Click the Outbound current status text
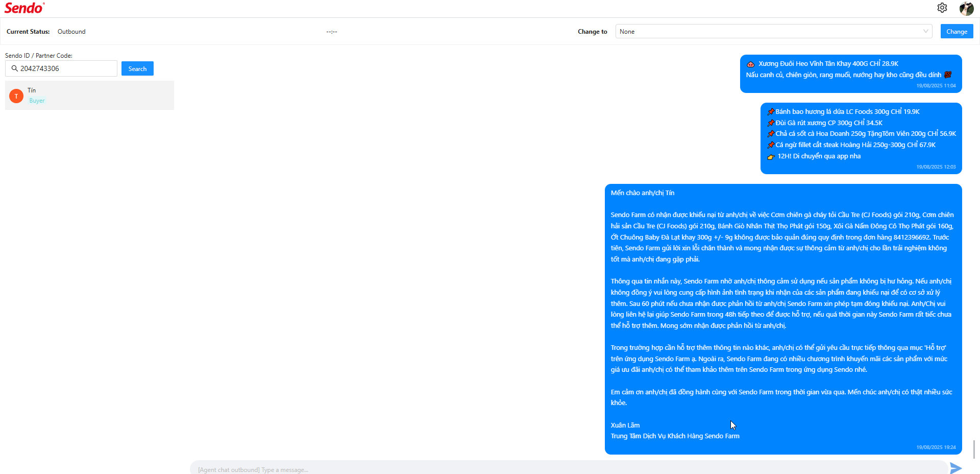 [71, 32]
